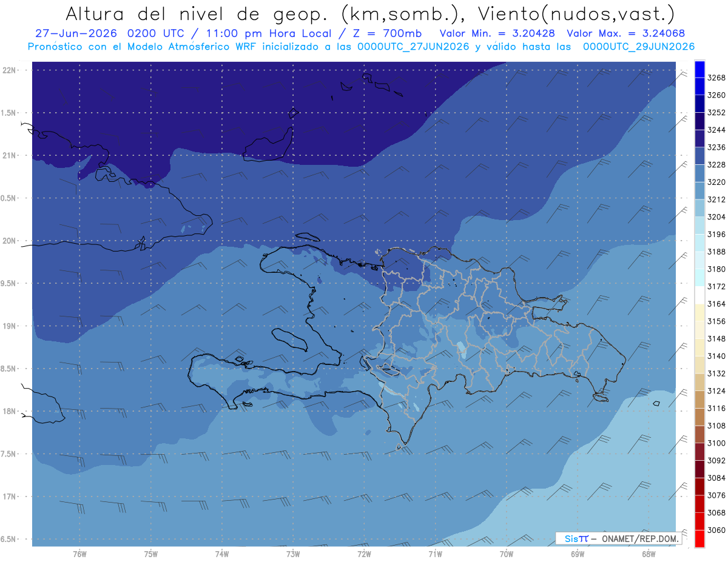Click the '19N' latitude label
Image resolution: width=728 pixels, height=562 pixels.
click(x=10, y=326)
